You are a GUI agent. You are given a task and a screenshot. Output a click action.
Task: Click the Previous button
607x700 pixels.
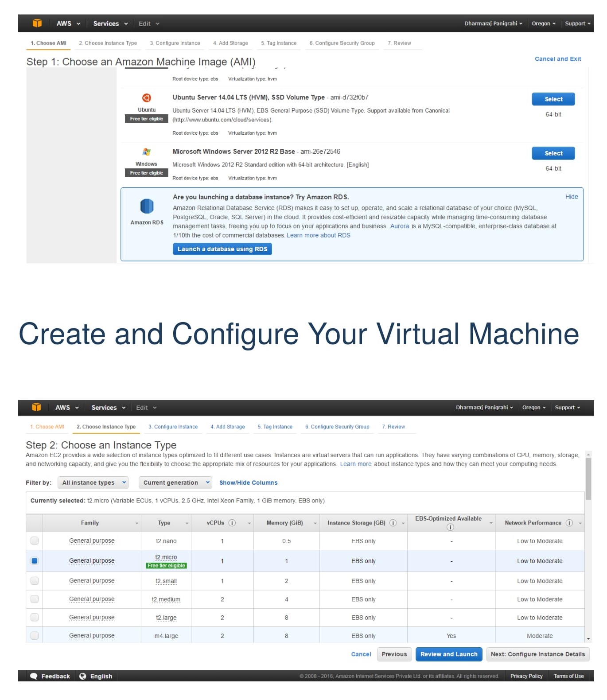pyautogui.click(x=394, y=654)
